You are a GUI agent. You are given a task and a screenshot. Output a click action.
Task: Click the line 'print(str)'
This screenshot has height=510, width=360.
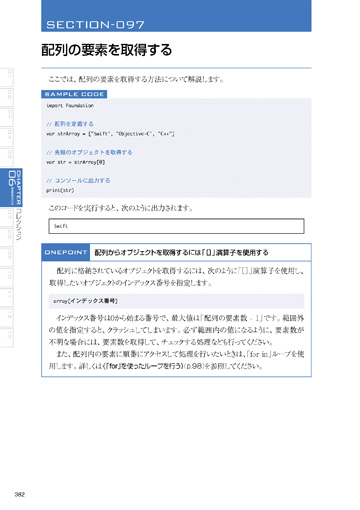click(60, 191)
